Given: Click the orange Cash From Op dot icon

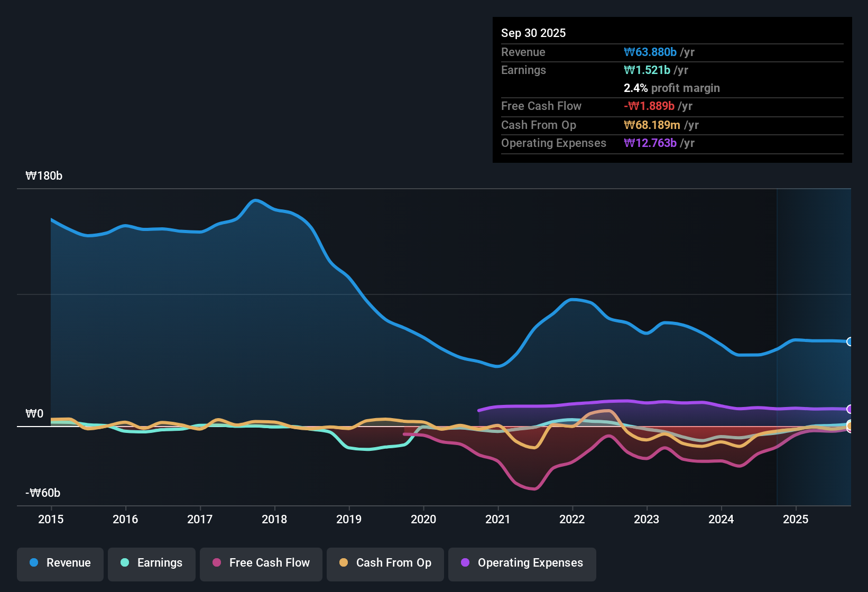Looking at the screenshot, I should click(x=343, y=563).
